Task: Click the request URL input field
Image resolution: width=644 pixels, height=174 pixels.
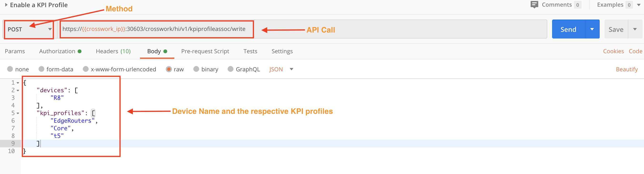Action: [302, 29]
